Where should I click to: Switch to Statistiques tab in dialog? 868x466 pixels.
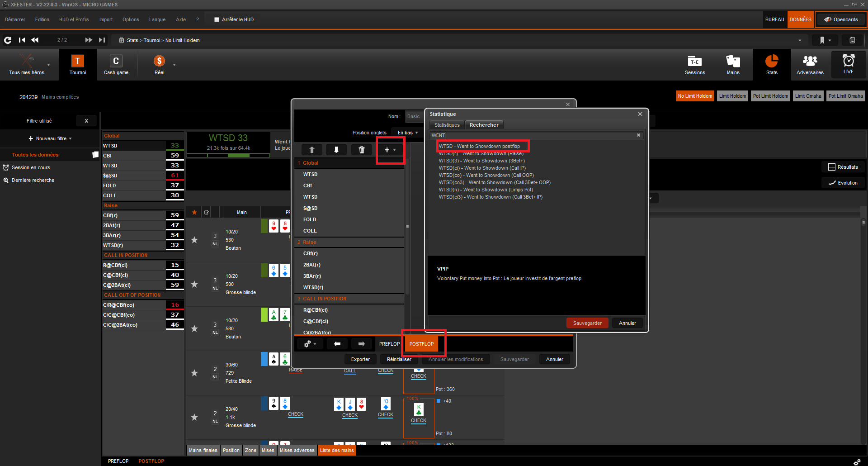(x=447, y=125)
